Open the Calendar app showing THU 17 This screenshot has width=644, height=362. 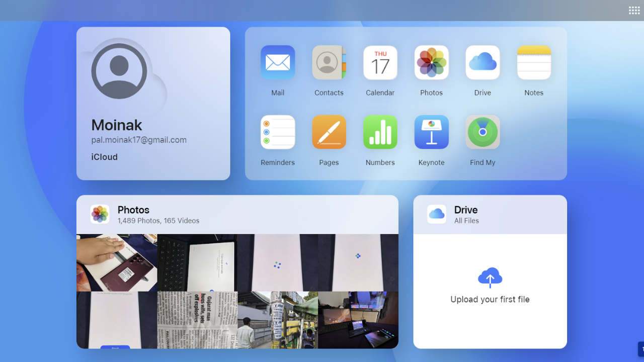tap(380, 62)
